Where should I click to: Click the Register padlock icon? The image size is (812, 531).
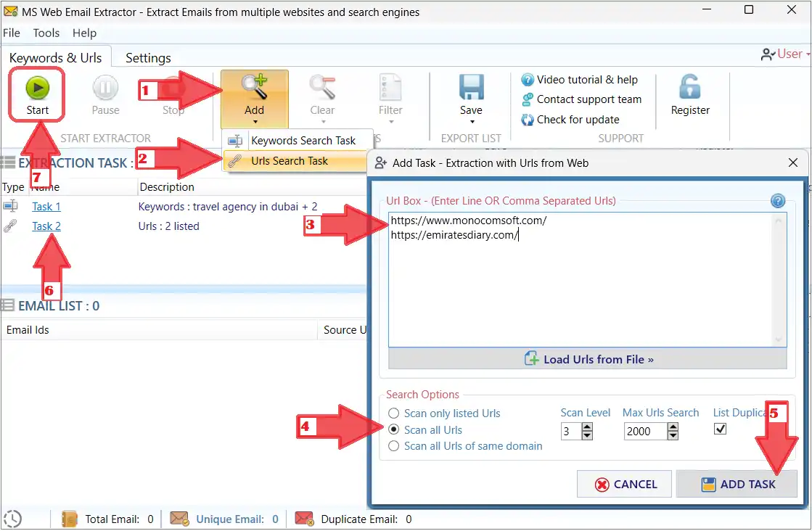coord(690,87)
